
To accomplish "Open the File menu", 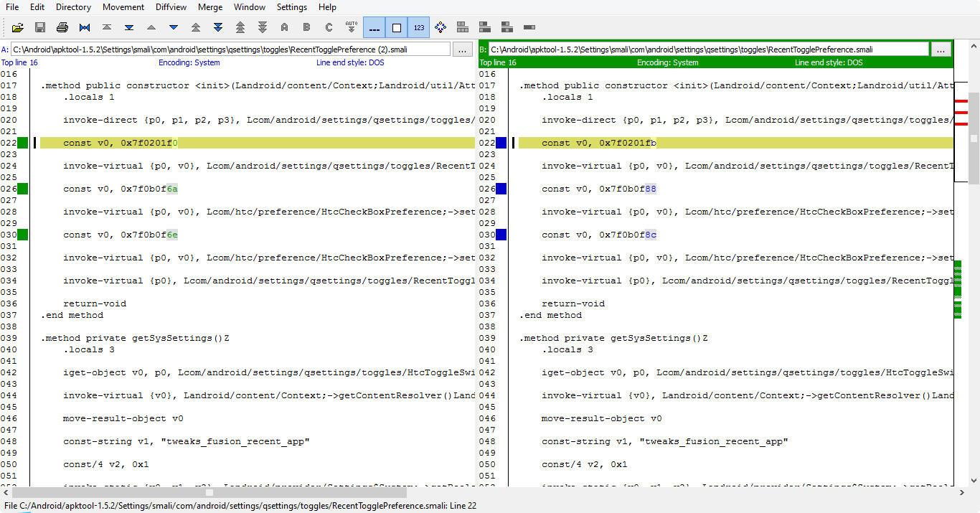I will tap(12, 7).
